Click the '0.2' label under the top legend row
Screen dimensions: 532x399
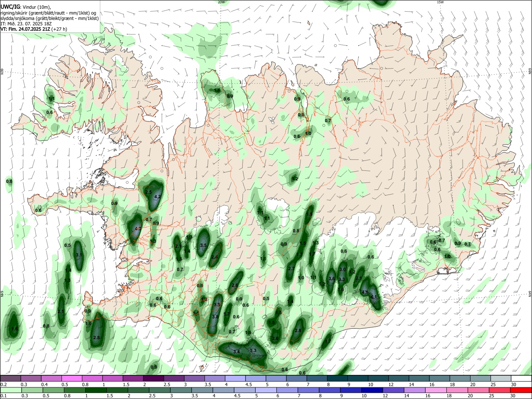pyautogui.click(x=3, y=384)
